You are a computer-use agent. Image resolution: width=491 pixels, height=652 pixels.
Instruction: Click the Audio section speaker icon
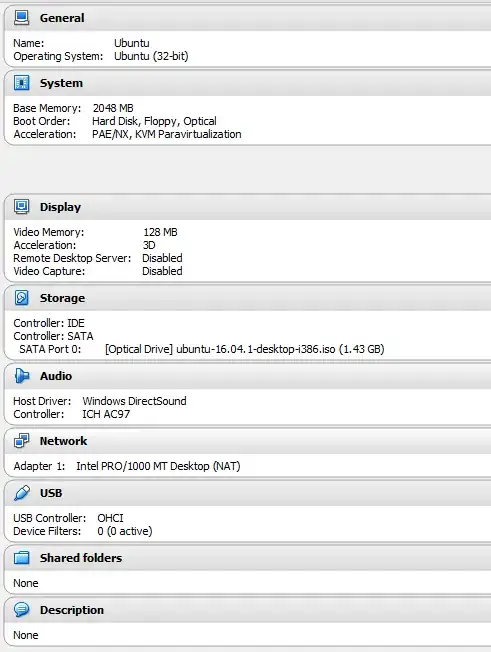pos(22,375)
